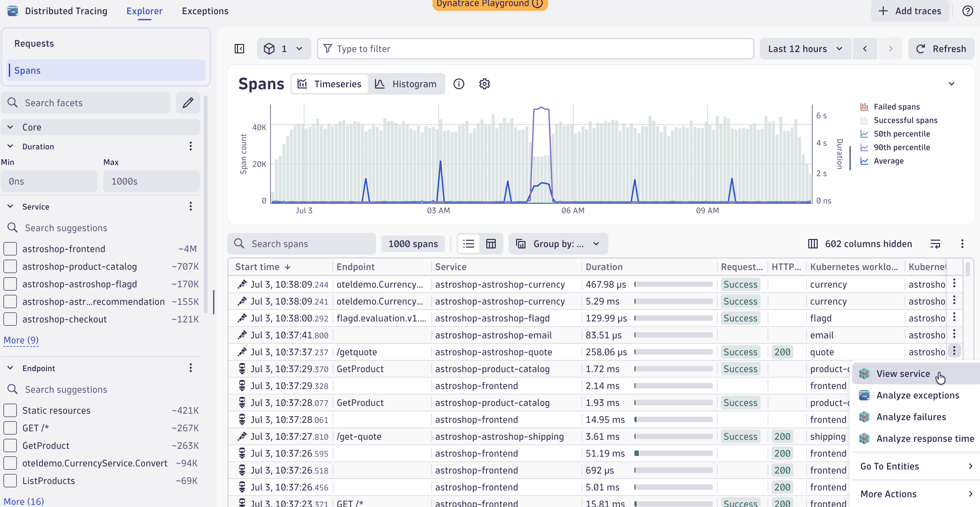Open More Actions submenu
This screenshot has width=980, height=507.
[917, 494]
